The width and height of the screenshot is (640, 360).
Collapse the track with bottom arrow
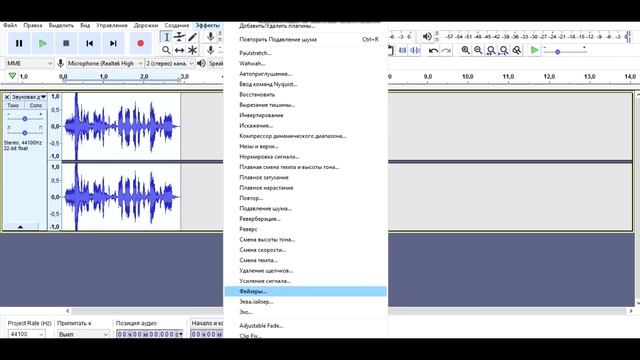[x=20, y=227]
